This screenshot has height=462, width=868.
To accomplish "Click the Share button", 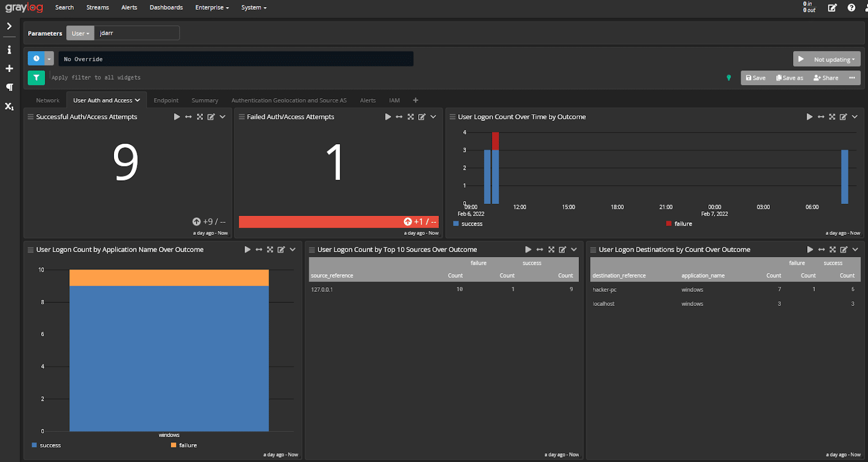I will pyautogui.click(x=826, y=78).
